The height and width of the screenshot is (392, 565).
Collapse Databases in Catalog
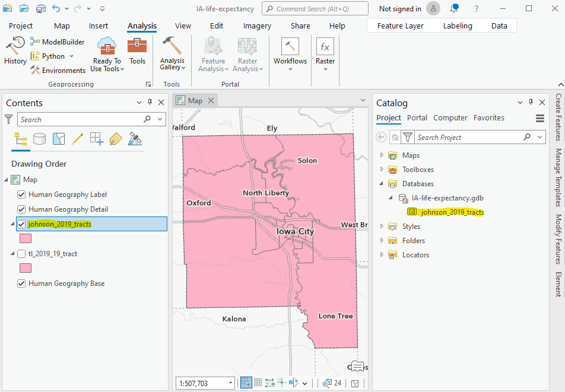(381, 184)
